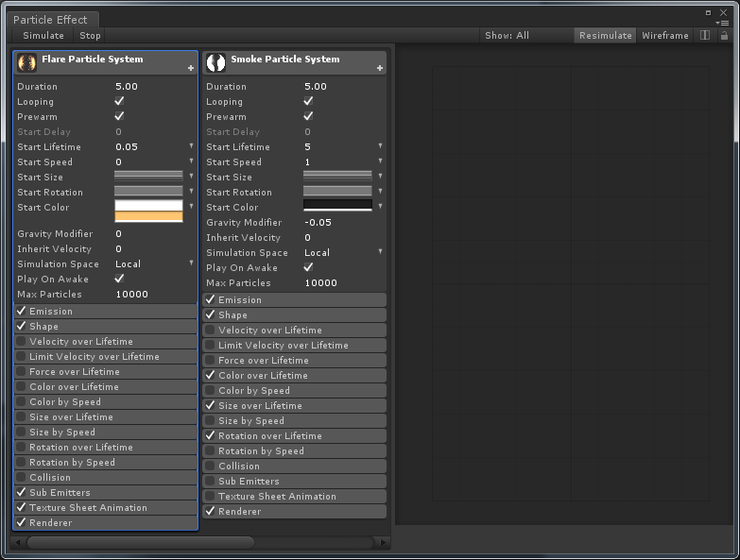This screenshot has width=740, height=560.
Task: Open Simulation Space dropdown in Smoke system
Action: coord(380,252)
